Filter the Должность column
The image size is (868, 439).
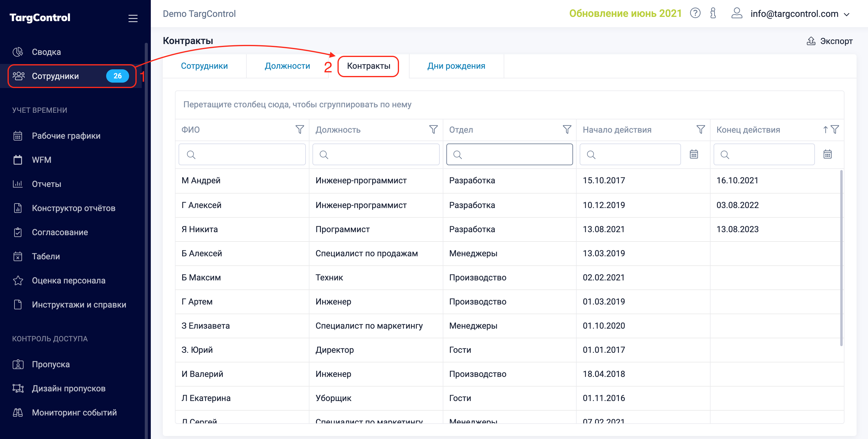point(433,129)
